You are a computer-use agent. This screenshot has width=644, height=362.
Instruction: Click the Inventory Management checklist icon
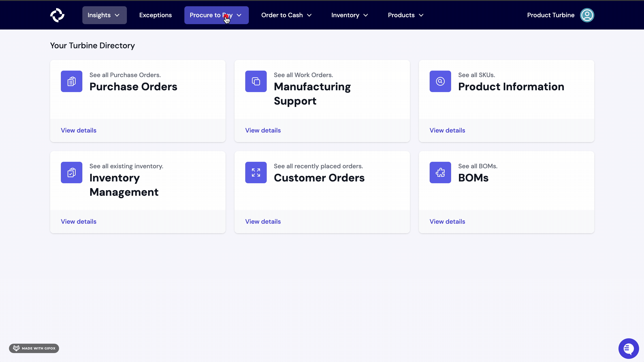[72, 173]
